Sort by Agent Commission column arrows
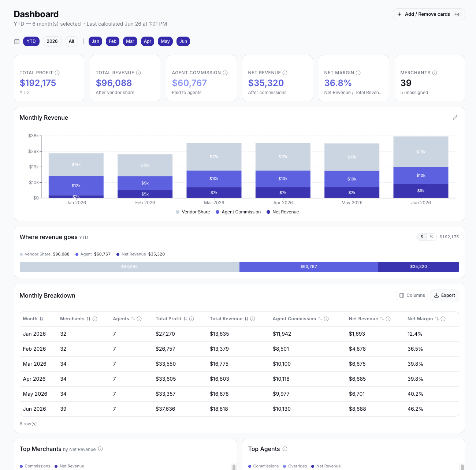Viewport: 476px width, 470px height. (x=320, y=319)
